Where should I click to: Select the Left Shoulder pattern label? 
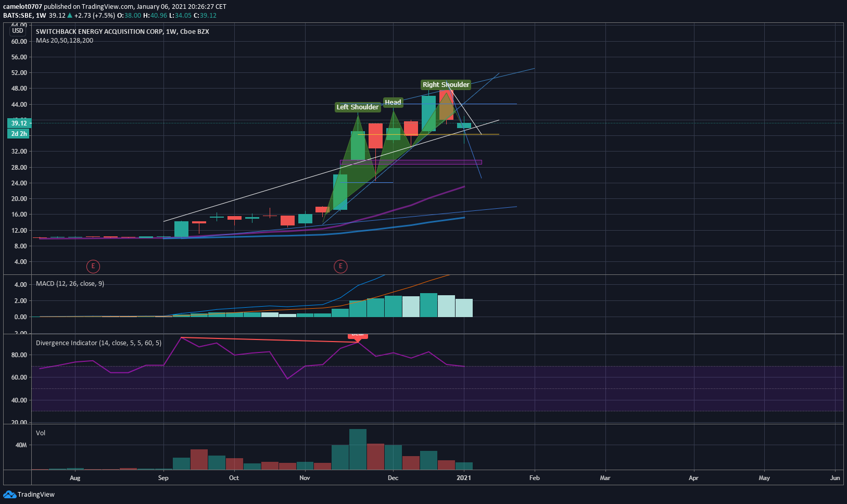pos(358,107)
